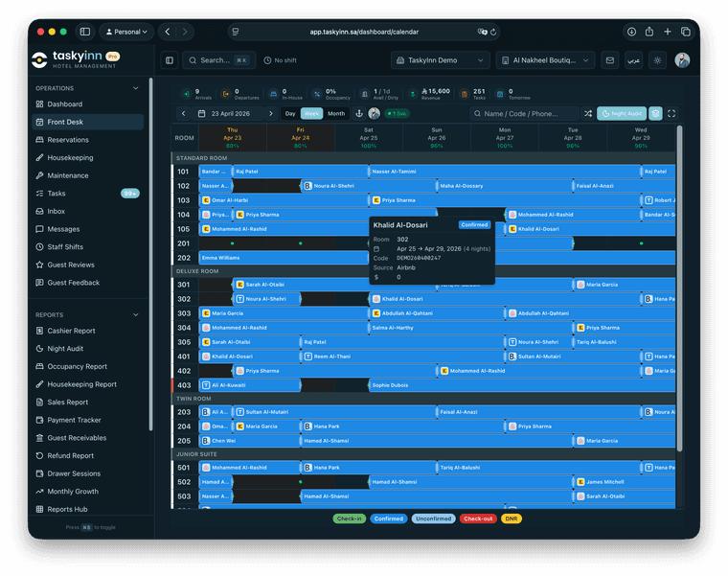Screen dimensions: 728x576
Task: Click the Night Audit button
Action: point(621,113)
